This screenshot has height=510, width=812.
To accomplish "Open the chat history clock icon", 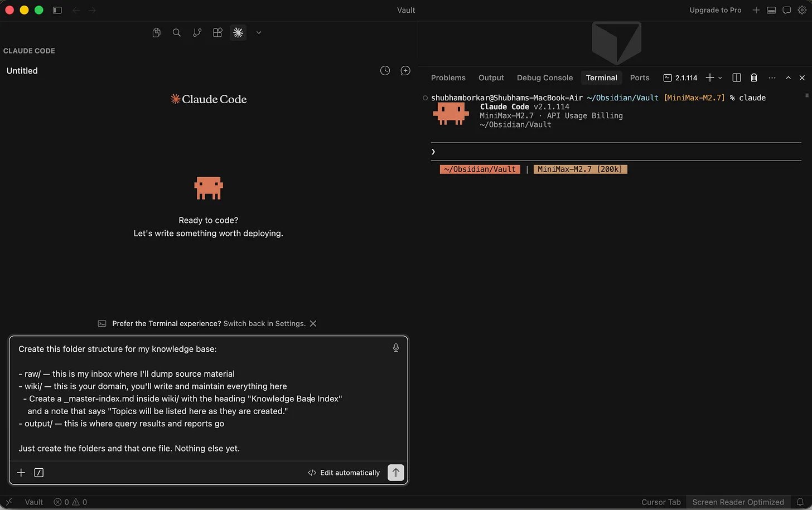I will 385,71.
